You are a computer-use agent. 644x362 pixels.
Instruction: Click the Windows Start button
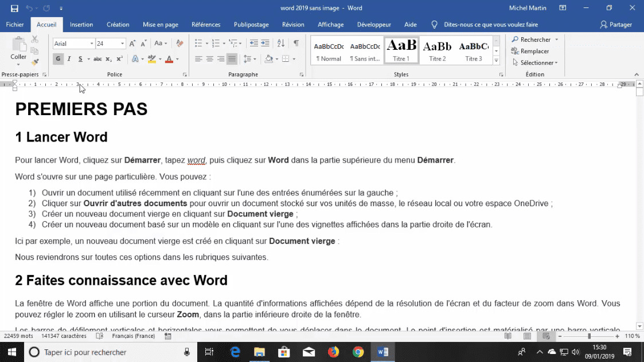pos(12,352)
